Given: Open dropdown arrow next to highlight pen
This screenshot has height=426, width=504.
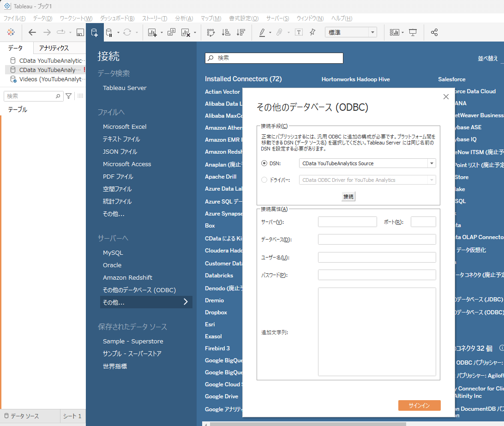Looking at the screenshot, I should click(x=270, y=32).
